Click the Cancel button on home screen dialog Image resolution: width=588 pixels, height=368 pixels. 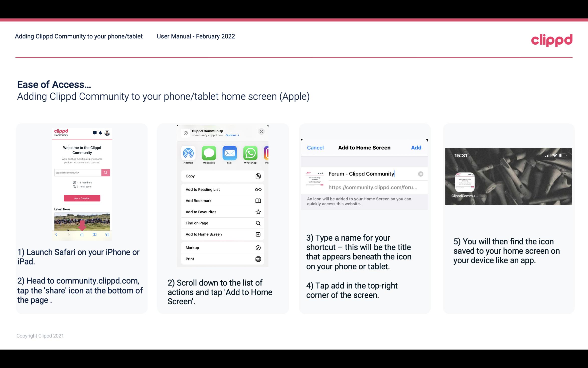tap(315, 147)
